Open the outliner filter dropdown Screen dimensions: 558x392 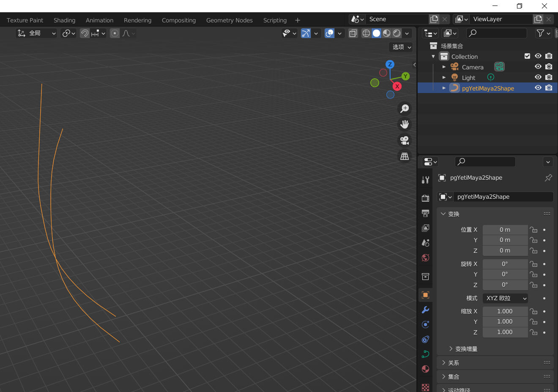(543, 33)
